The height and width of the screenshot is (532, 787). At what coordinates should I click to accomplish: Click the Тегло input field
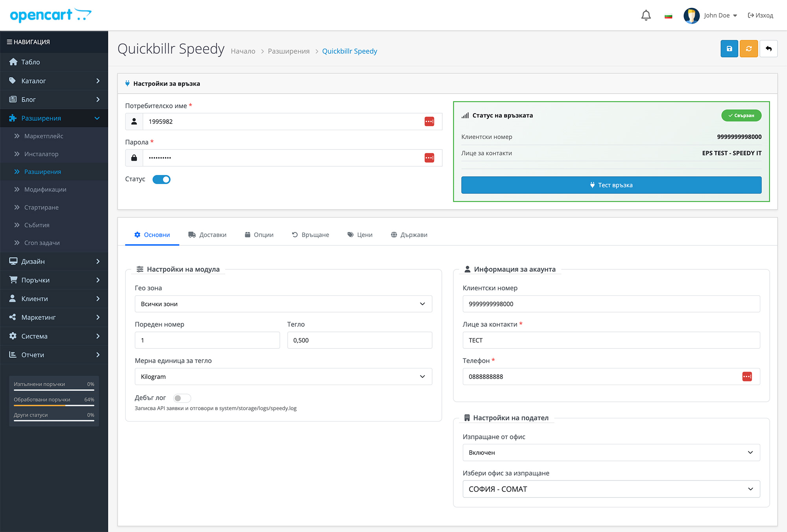[359, 340]
